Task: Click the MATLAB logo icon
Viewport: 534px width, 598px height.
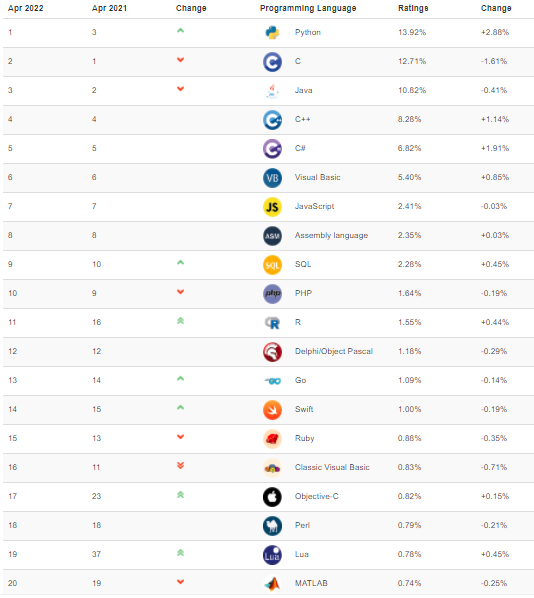Action: (272, 584)
